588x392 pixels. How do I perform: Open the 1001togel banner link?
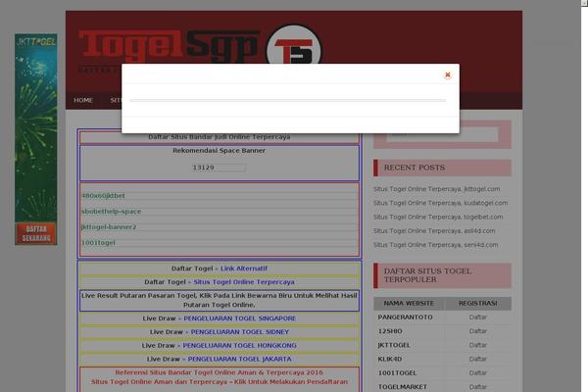(x=98, y=243)
